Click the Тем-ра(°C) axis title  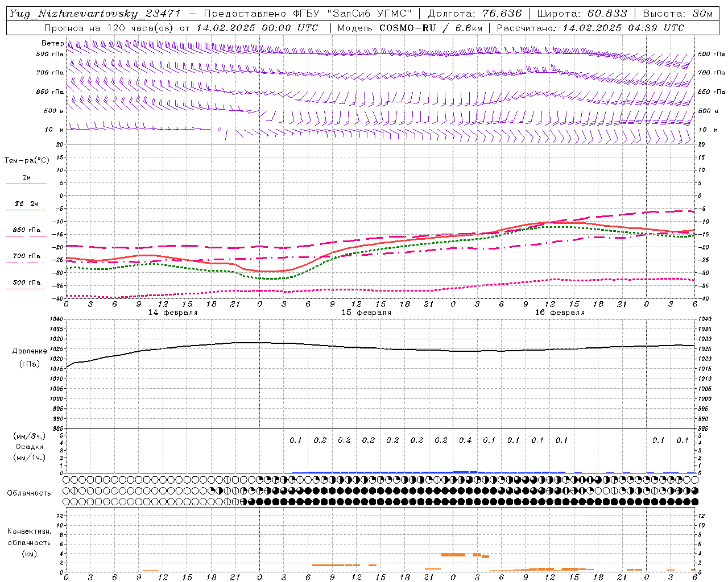[27, 161]
